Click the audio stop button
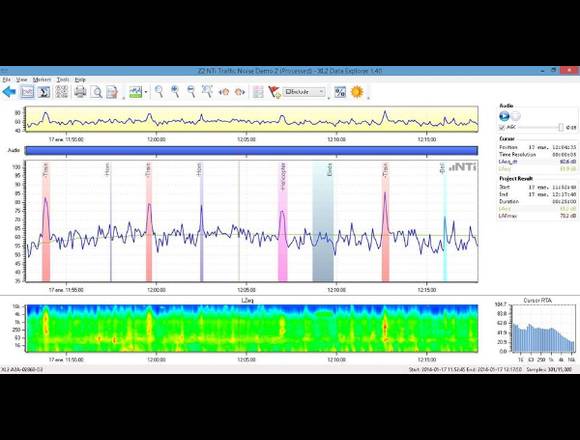 coord(516,116)
